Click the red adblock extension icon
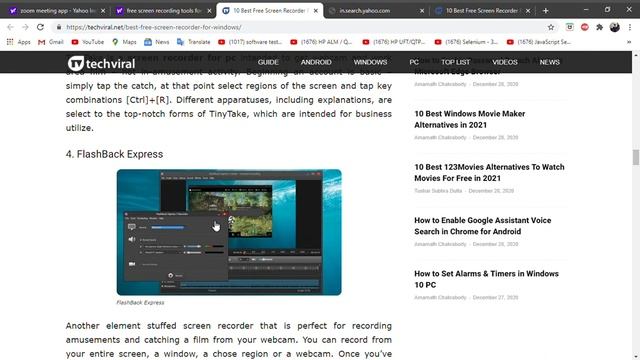 point(585,27)
